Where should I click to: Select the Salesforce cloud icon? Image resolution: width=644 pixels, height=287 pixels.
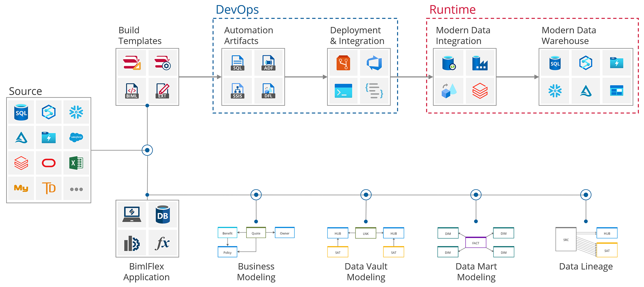76,137
